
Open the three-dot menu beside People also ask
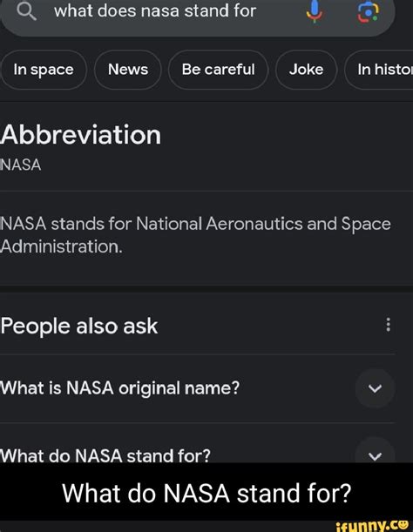389,325
